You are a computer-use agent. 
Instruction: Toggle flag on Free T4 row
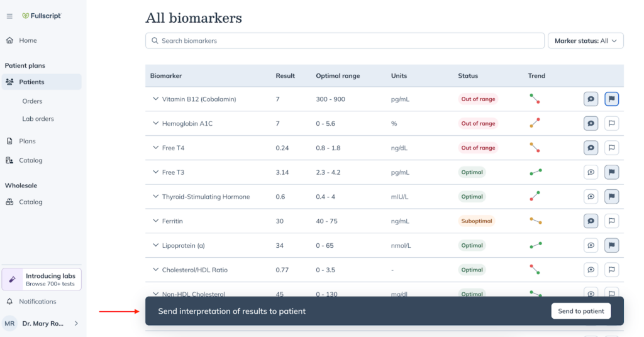coord(611,148)
